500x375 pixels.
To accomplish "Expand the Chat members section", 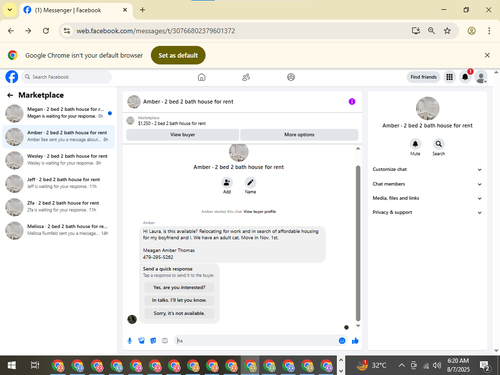I will click(x=427, y=184).
